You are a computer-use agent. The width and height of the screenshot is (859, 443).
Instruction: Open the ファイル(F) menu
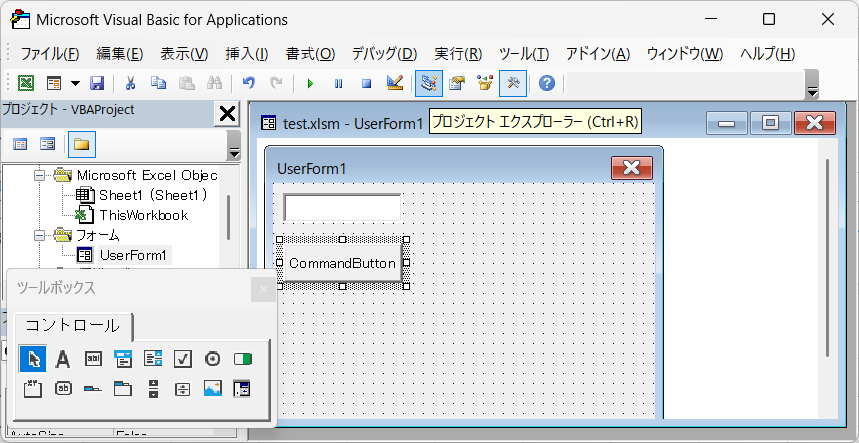coord(50,54)
